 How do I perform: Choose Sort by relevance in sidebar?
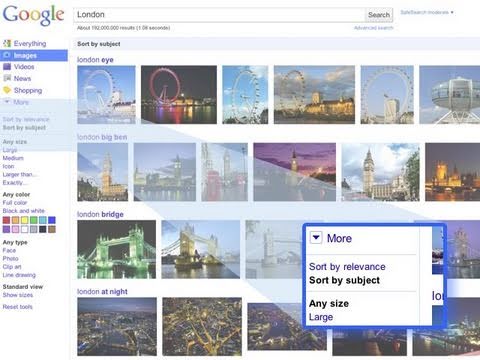[26, 119]
